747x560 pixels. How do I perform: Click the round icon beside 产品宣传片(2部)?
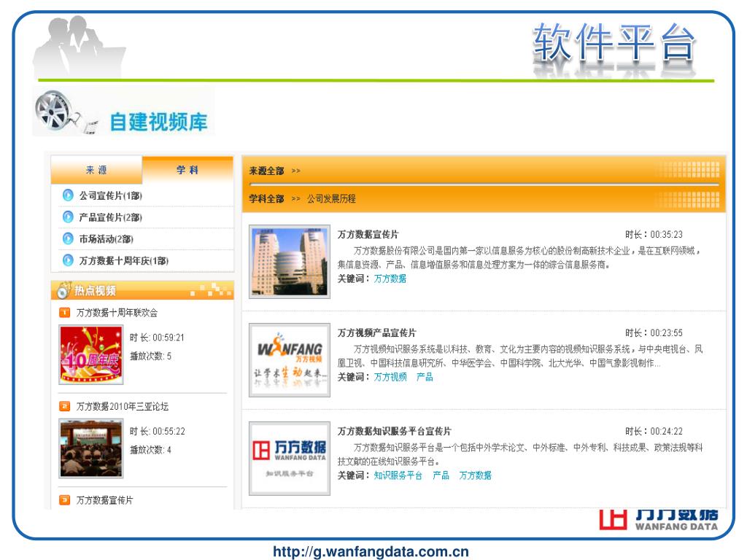click(x=68, y=217)
